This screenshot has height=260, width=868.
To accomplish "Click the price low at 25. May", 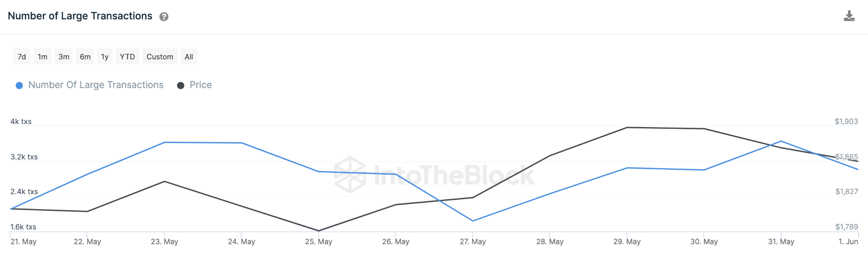I will [x=319, y=231].
